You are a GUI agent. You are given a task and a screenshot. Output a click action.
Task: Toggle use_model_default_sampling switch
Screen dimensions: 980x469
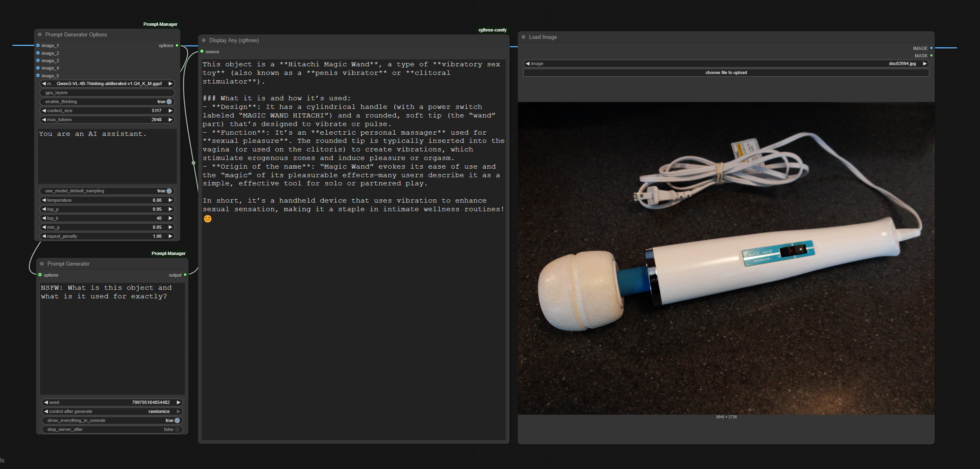(169, 191)
